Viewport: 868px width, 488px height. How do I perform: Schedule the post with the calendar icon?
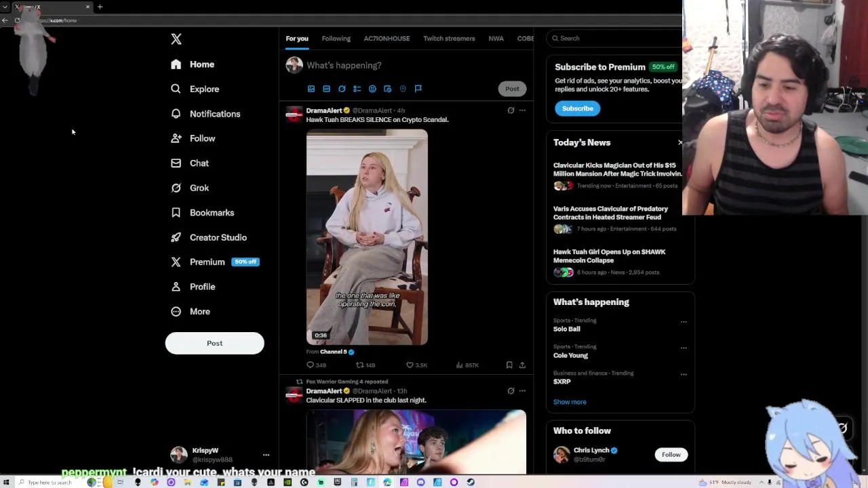click(387, 89)
